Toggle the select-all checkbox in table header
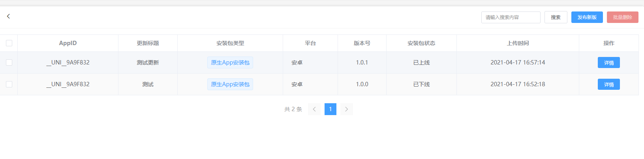The width and height of the screenshot is (644, 159). pyautogui.click(x=9, y=43)
